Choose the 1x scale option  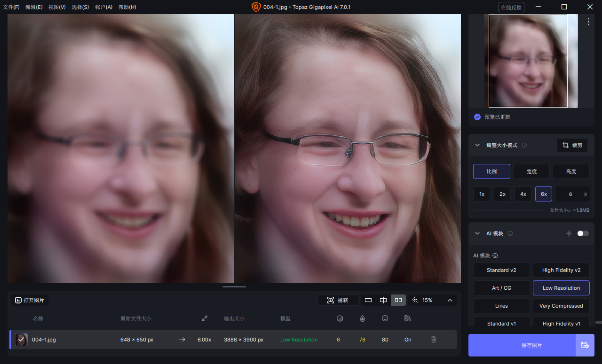tap(482, 194)
